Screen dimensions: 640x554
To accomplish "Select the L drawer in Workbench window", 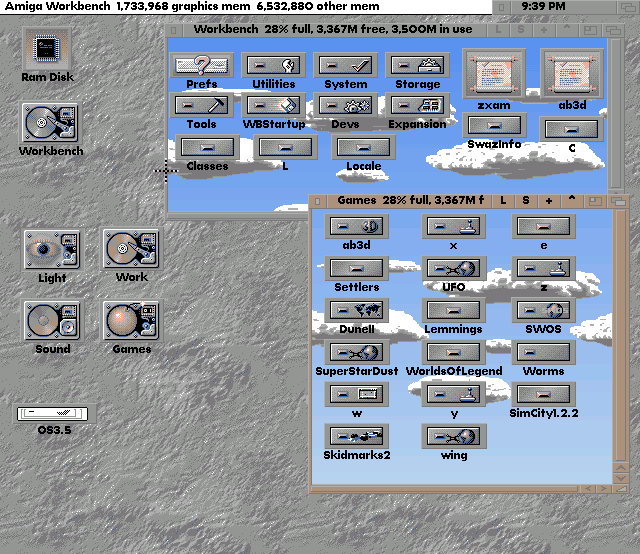I will (285, 147).
